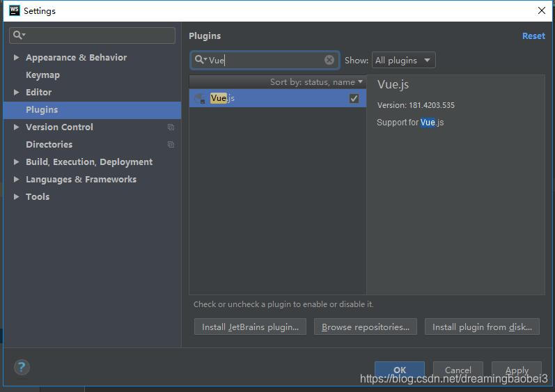Clear the Vue plugin search text
Image resolution: width=555 pixels, height=392 pixels.
click(x=329, y=60)
